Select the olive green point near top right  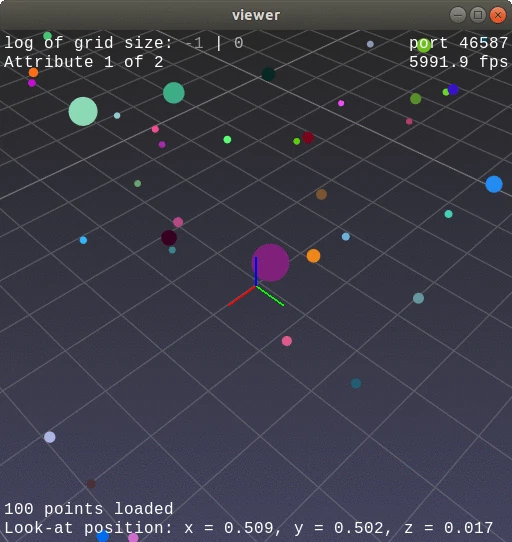[x=416, y=99]
